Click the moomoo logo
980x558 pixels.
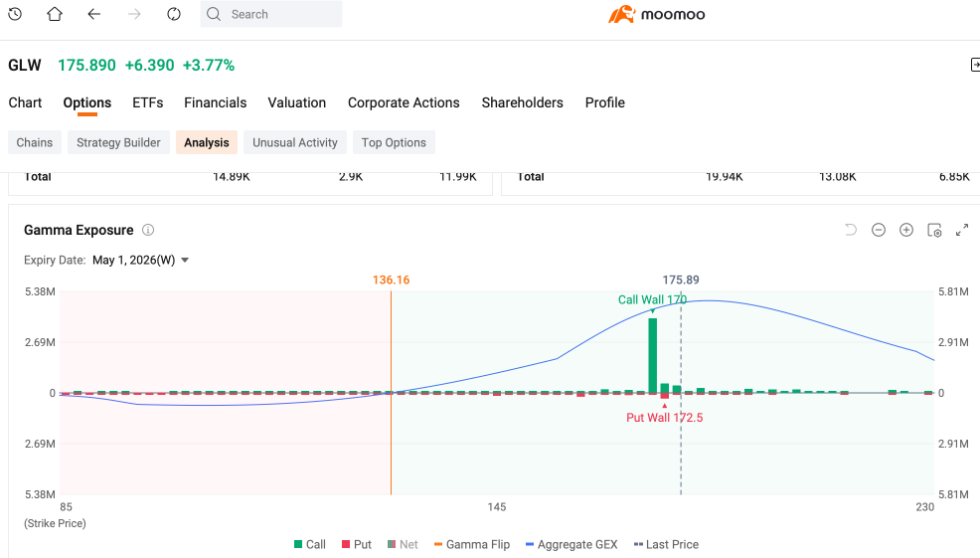coord(656,14)
